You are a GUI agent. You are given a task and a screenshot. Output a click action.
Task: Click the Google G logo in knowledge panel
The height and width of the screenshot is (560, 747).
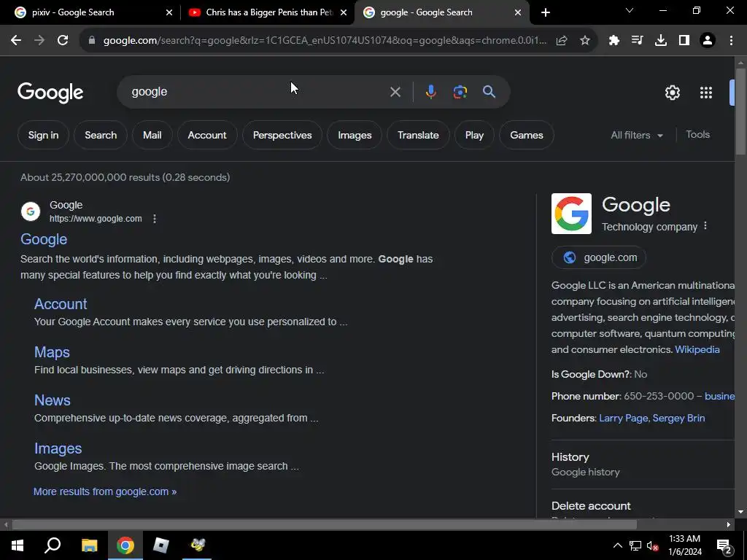tap(571, 214)
